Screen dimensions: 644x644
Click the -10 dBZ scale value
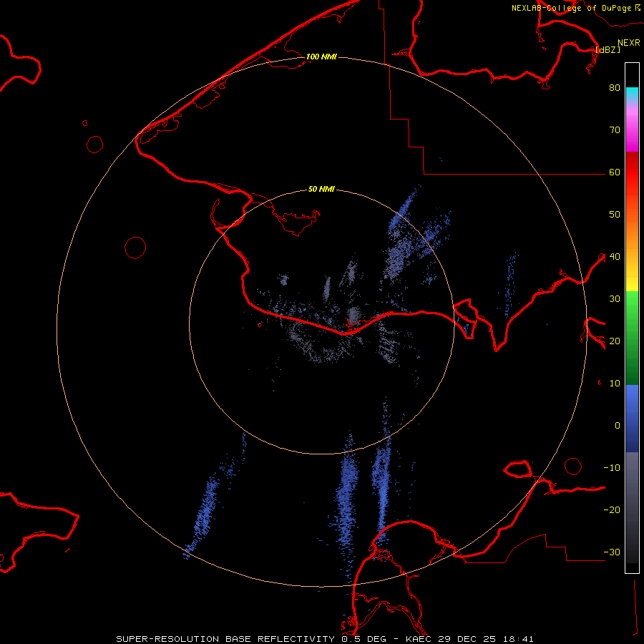coord(612,468)
